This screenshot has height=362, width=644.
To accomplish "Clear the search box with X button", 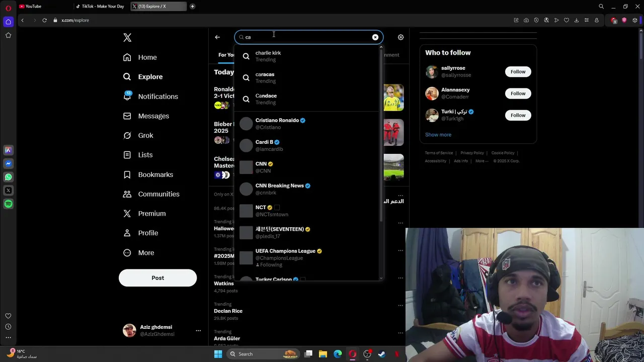I will [x=375, y=37].
